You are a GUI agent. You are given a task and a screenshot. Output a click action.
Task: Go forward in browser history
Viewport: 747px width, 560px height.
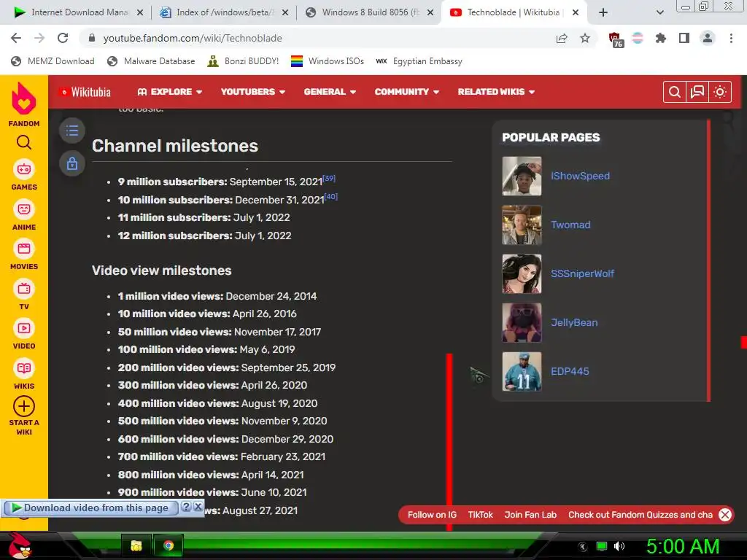tap(39, 38)
